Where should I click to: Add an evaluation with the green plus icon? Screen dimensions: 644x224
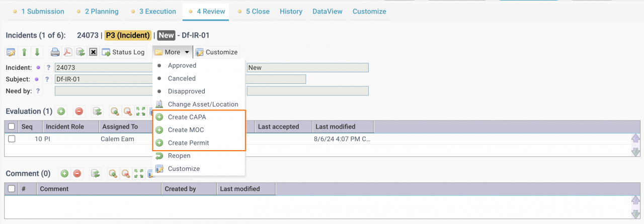61,111
